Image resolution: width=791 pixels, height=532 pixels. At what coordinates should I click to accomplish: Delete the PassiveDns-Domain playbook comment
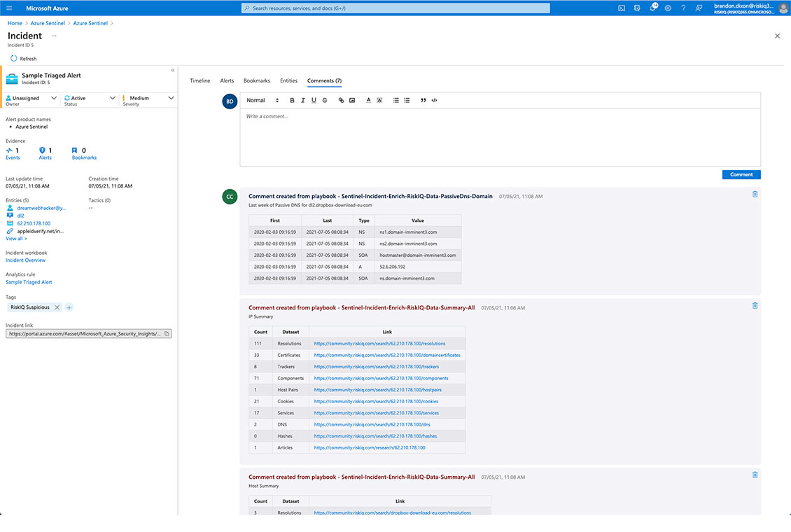(x=755, y=194)
